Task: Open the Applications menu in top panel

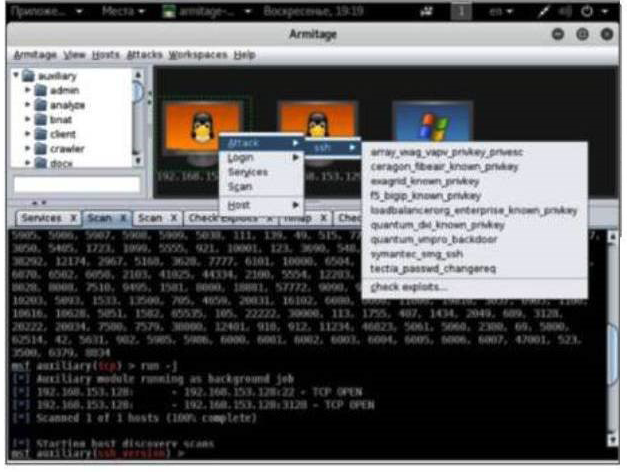Action: [x=46, y=11]
